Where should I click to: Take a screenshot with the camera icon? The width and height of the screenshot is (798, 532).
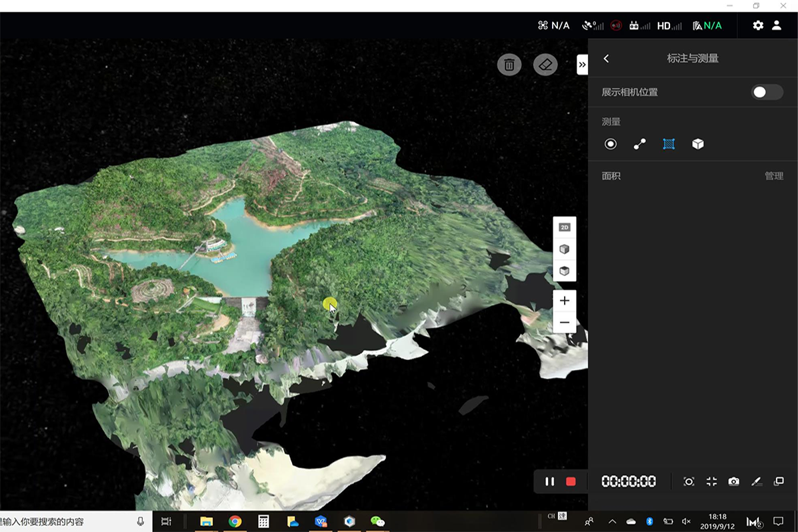(x=733, y=481)
